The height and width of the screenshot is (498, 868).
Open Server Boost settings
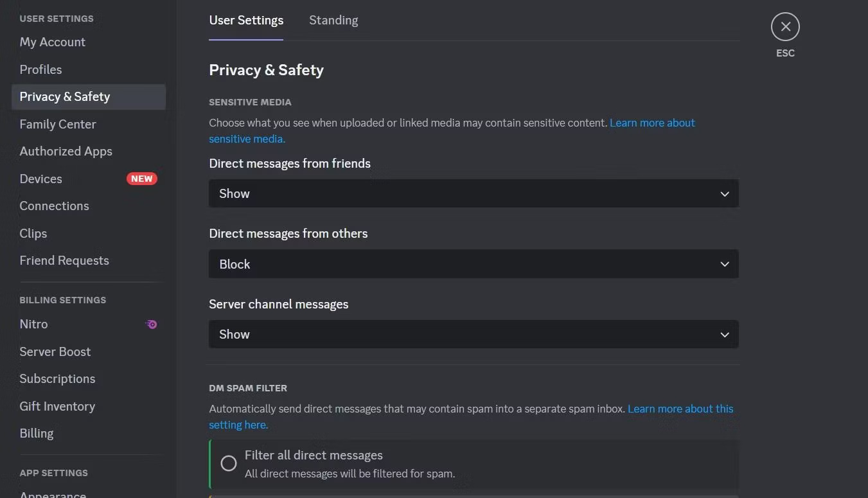coord(55,351)
